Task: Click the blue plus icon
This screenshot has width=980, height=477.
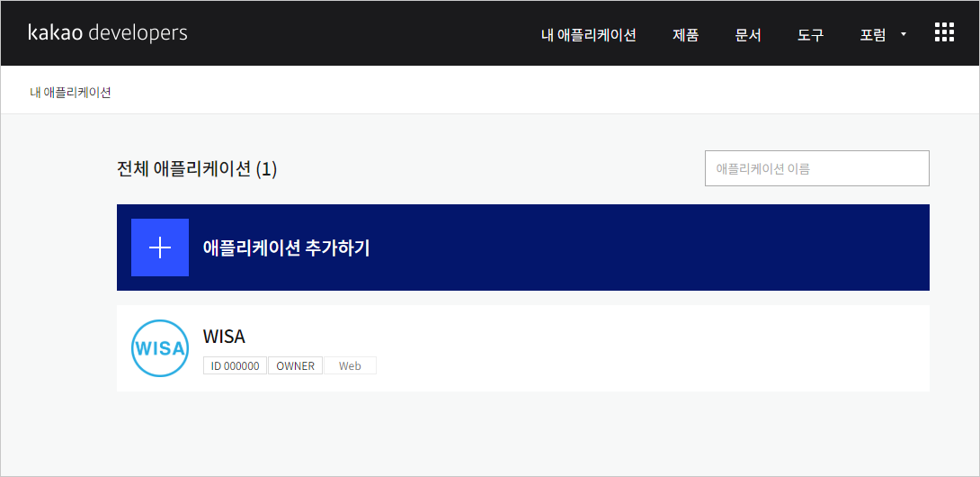Action: tap(160, 247)
